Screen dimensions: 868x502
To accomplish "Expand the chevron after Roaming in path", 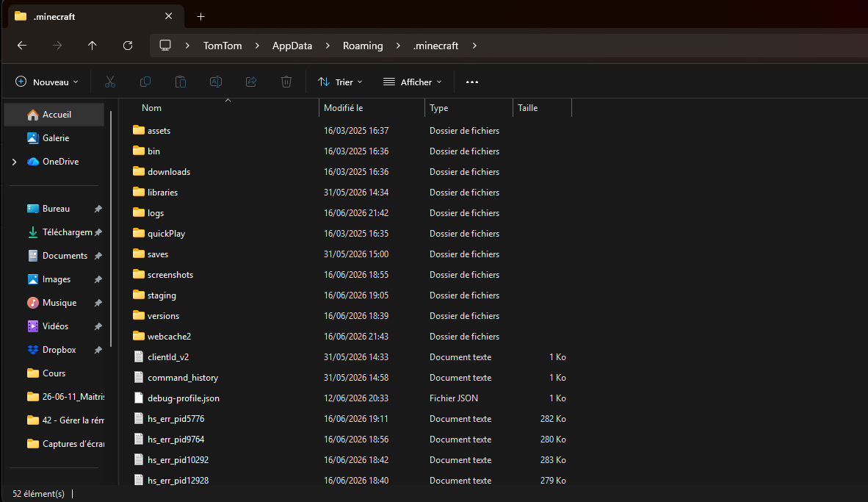I will (x=398, y=46).
